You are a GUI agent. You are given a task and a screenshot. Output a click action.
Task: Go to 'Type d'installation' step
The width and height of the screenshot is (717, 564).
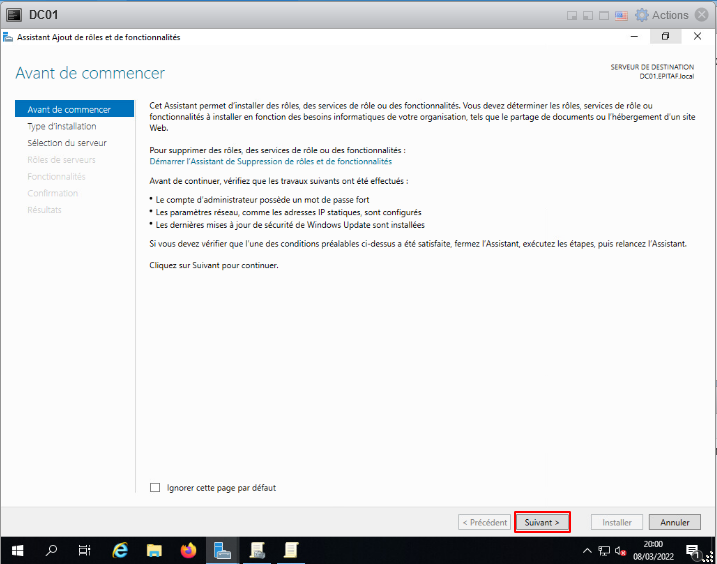[x=62, y=127]
